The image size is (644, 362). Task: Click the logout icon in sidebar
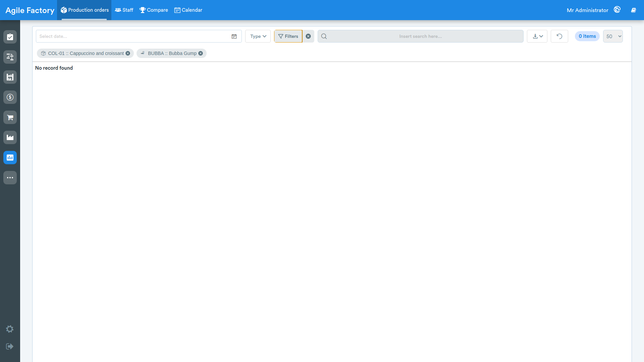click(x=10, y=346)
